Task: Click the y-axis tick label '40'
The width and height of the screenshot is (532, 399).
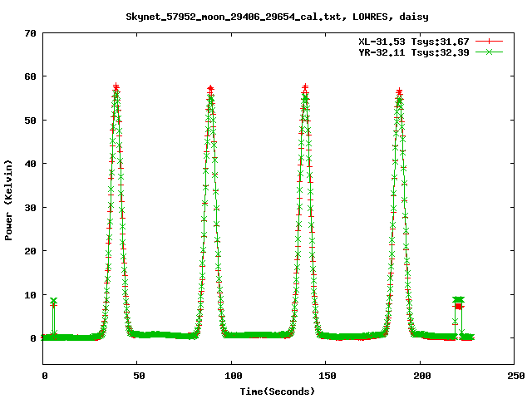Action: [30, 164]
